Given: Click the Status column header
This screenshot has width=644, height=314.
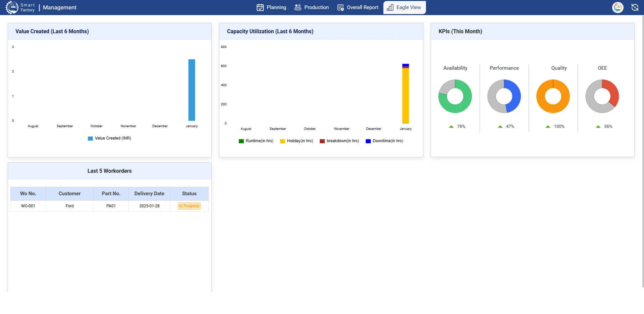Looking at the screenshot, I should pyautogui.click(x=189, y=194).
